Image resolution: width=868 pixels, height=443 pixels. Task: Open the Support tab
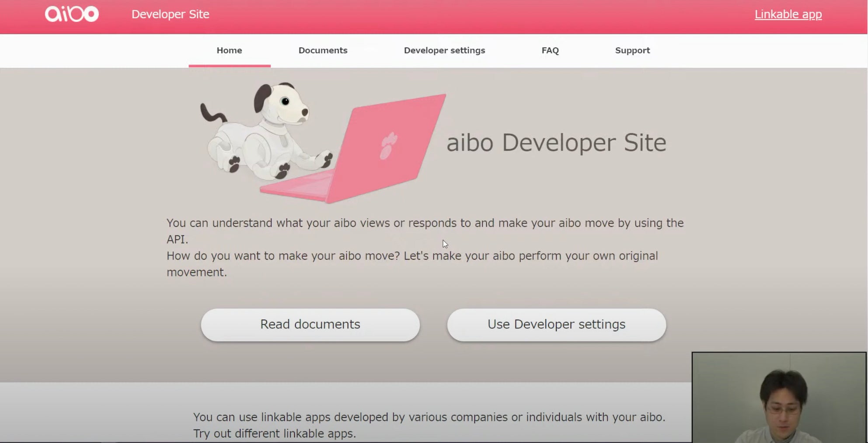coord(632,50)
